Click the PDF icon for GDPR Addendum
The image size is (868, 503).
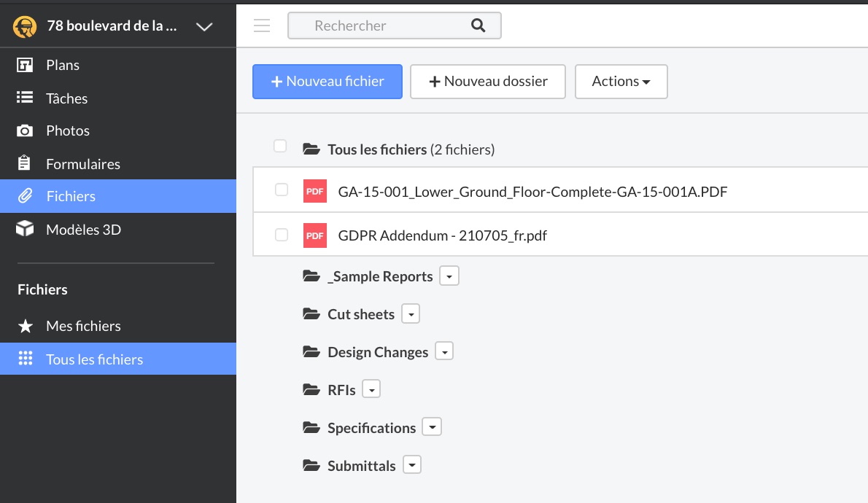tap(315, 235)
